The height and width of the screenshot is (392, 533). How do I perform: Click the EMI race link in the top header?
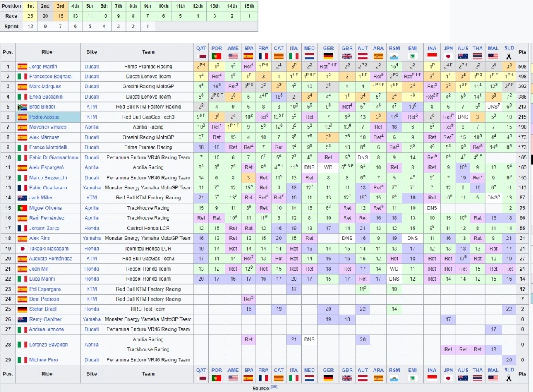click(x=412, y=48)
